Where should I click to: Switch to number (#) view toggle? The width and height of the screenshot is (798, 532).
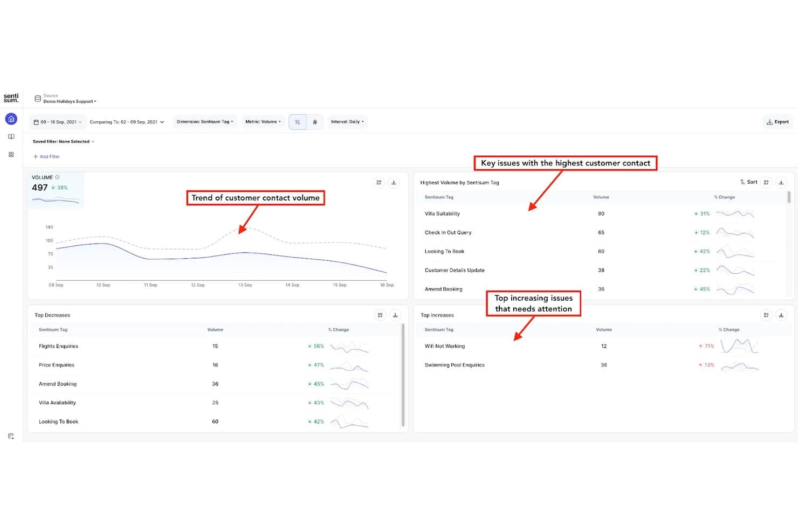315,122
